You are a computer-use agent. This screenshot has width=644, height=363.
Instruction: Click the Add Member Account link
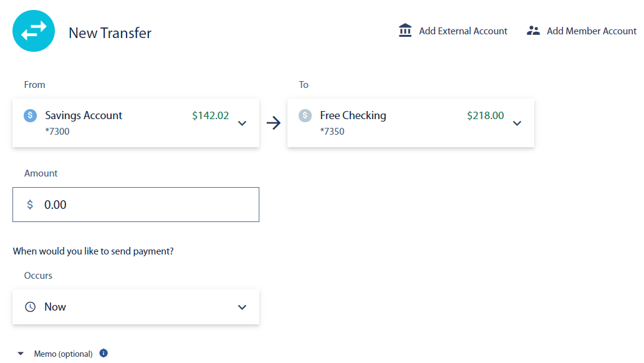click(x=591, y=30)
